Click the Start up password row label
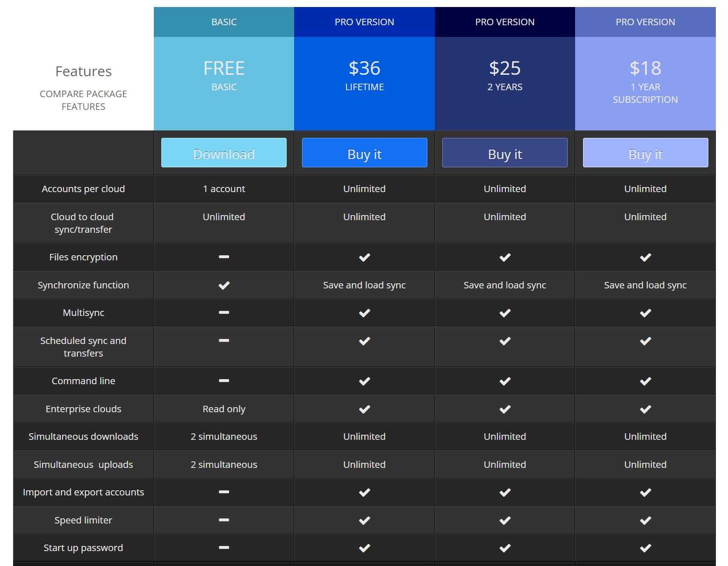The image size is (728, 566). tap(83, 548)
